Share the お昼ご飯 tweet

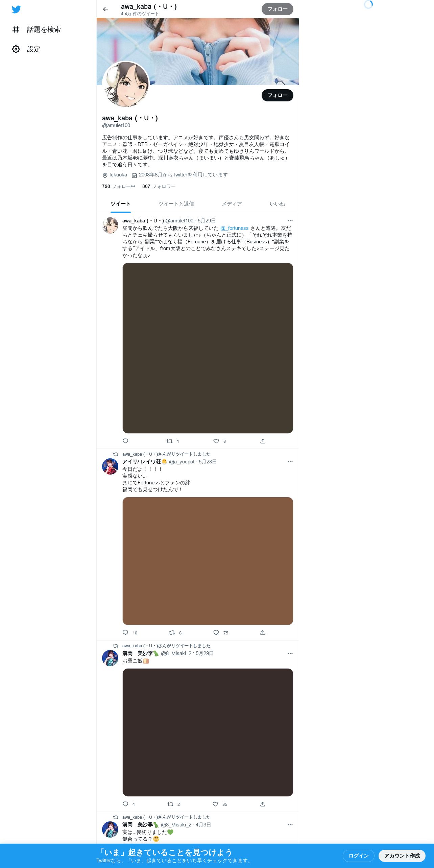coord(263,804)
